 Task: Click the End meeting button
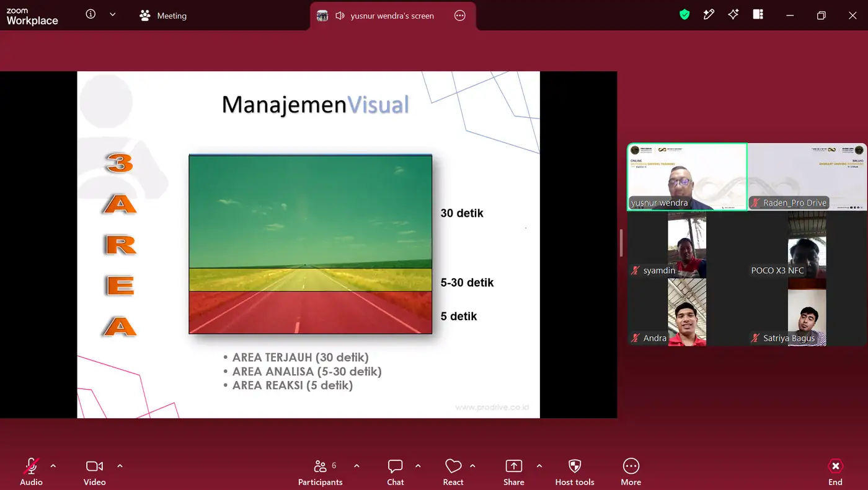835,472
